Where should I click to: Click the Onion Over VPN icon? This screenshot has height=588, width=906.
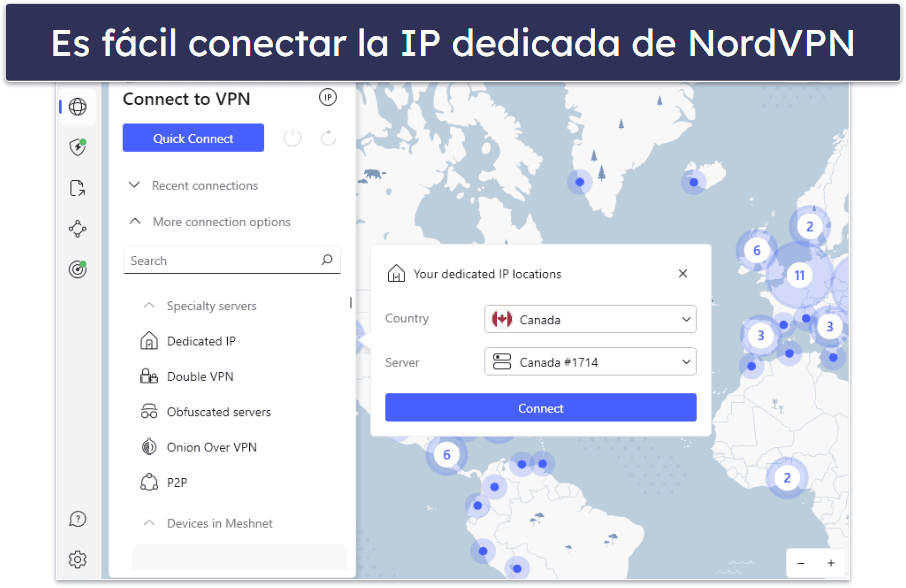tap(149, 447)
